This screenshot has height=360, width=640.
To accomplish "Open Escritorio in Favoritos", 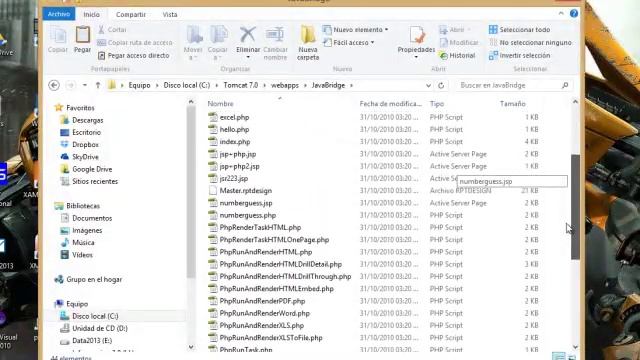I will pos(86,133).
